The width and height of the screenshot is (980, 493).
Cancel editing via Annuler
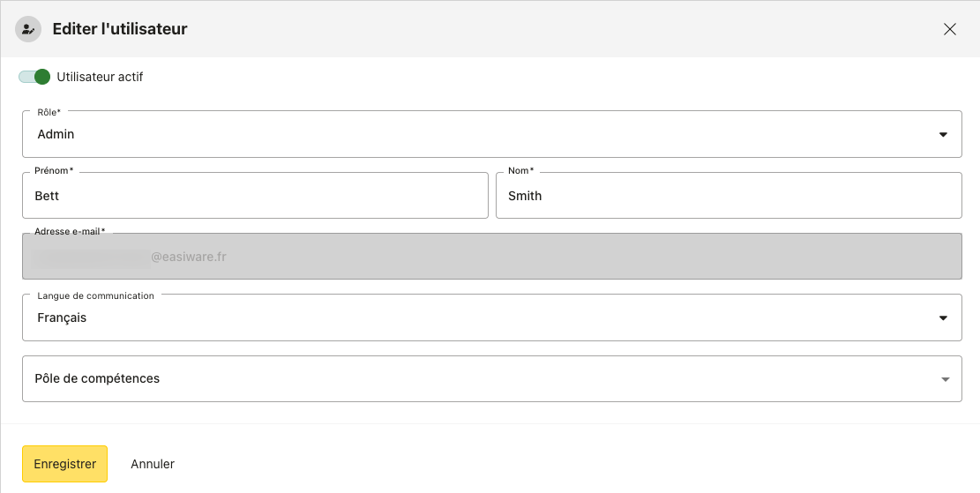click(x=153, y=464)
